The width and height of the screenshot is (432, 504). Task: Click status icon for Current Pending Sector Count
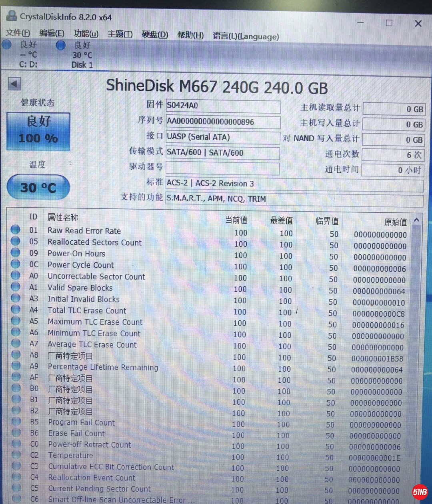[x=16, y=488]
